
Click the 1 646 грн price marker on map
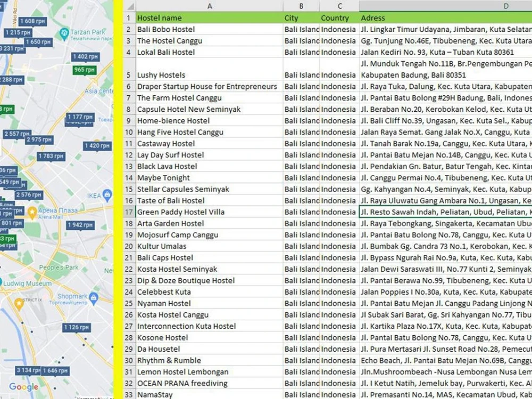point(55,370)
